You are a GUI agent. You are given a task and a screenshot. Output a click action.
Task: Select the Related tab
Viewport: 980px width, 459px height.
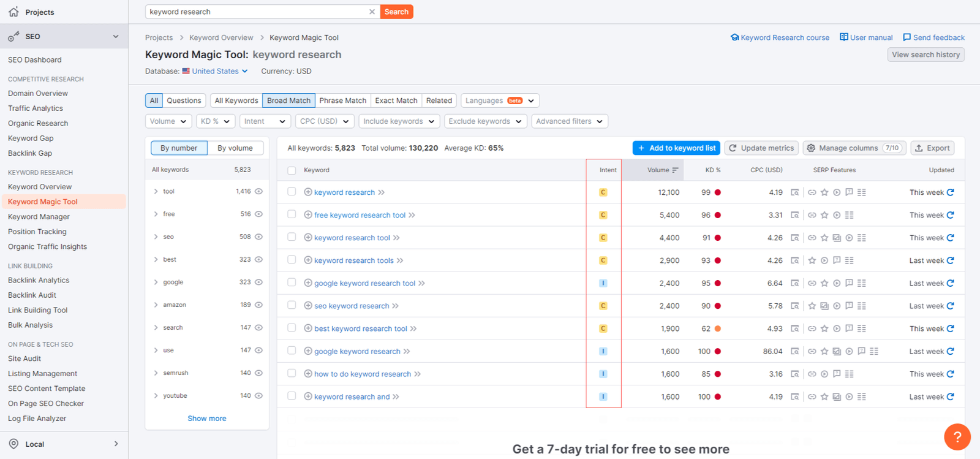[x=439, y=101]
